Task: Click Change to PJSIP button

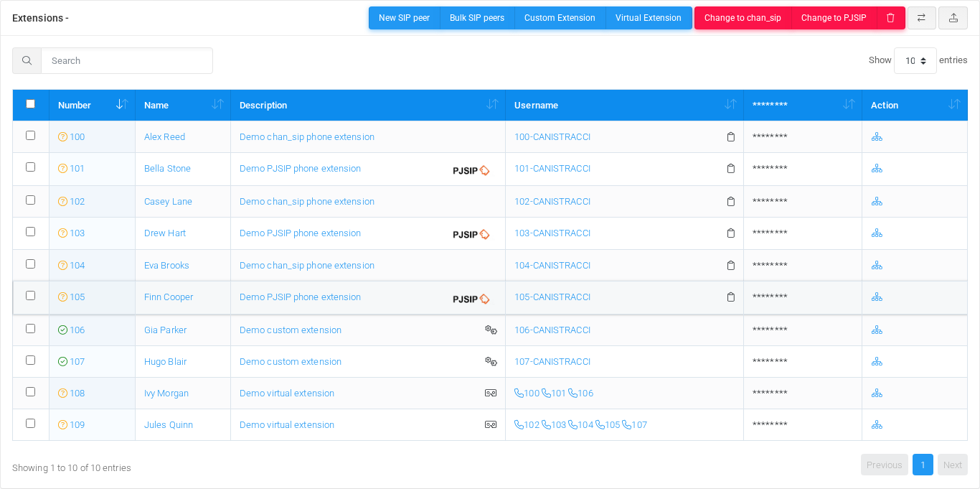Action: pos(834,18)
